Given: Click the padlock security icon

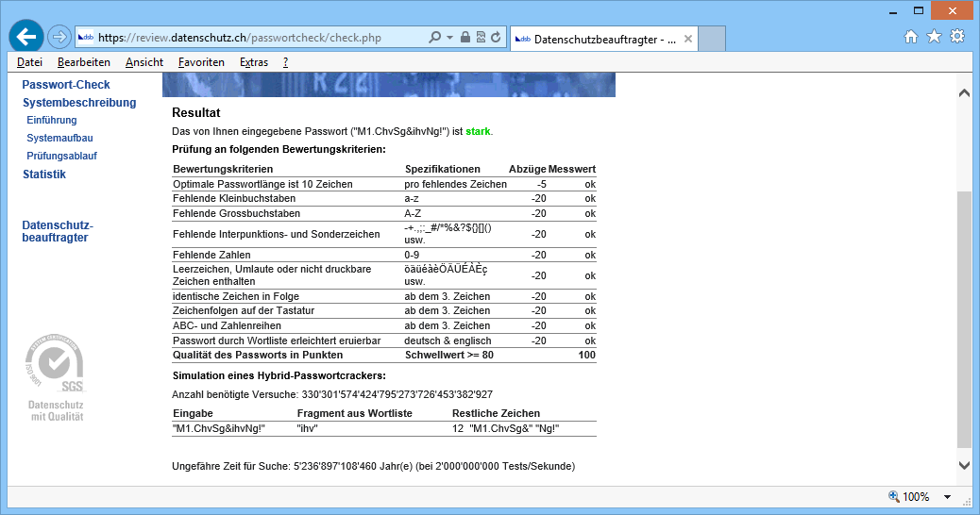Looking at the screenshot, I should pos(465,38).
